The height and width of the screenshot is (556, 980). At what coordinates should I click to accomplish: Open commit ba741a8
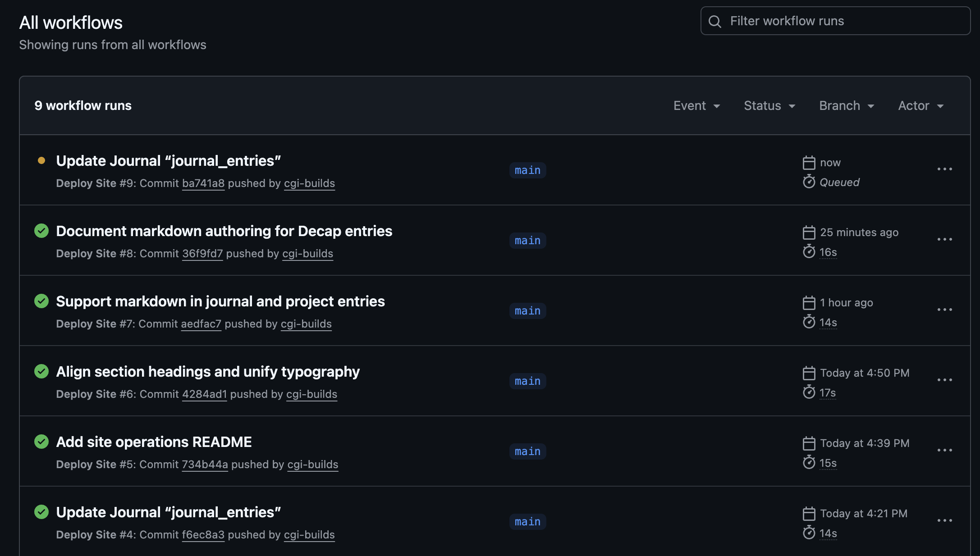[203, 183]
